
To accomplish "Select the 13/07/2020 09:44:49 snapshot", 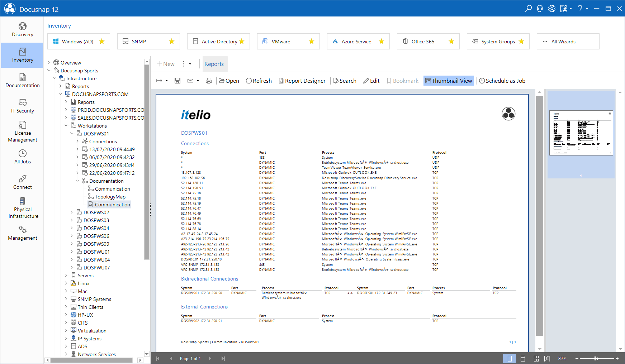I will [x=112, y=149].
